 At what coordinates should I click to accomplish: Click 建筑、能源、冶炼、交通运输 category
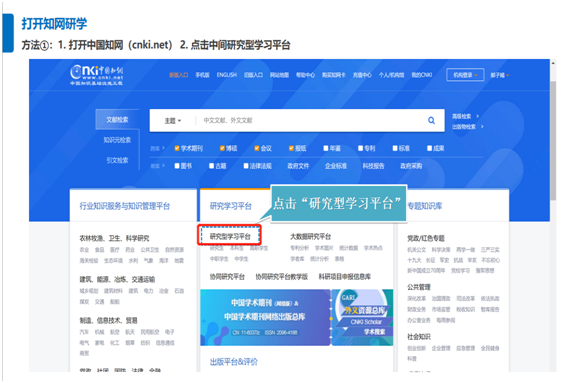[117, 279]
